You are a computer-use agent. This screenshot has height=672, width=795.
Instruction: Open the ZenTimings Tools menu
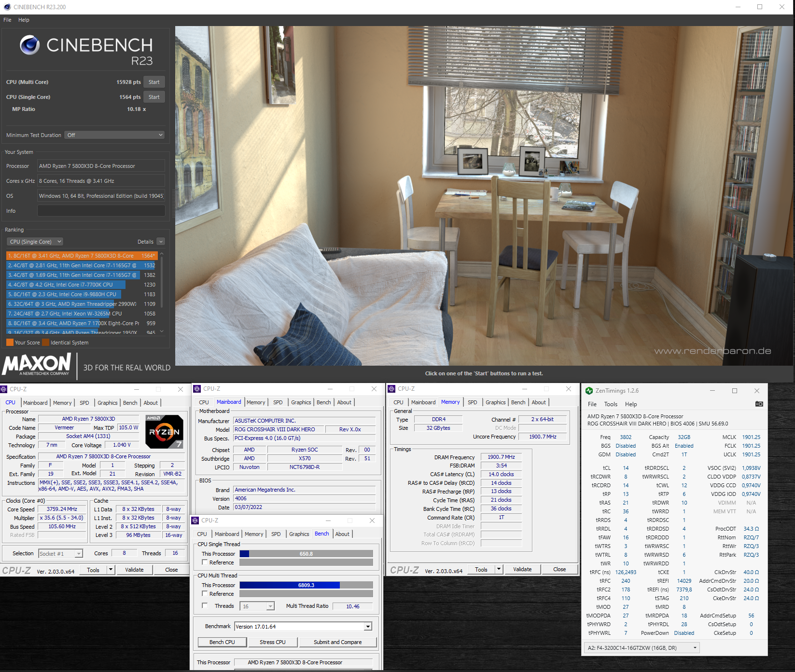[611, 404]
